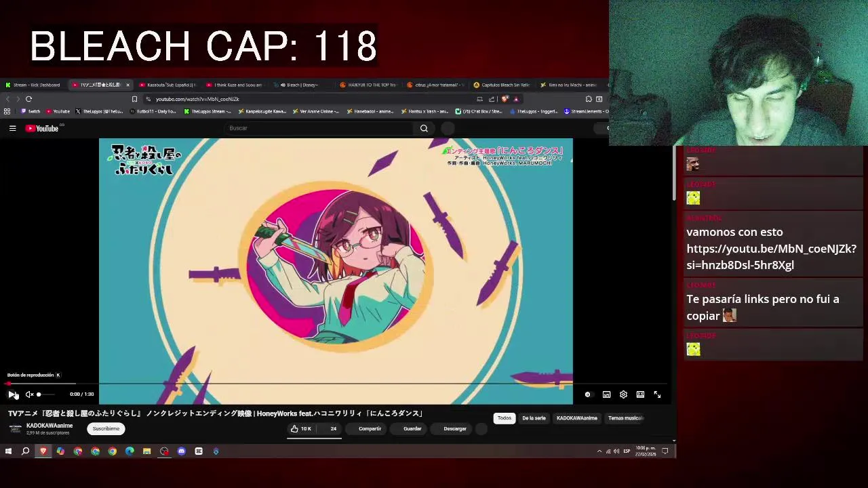The width and height of the screenshot is (868, 488).
Task: Switch to Capitulos Bleach Sin Relleno tab
Action: (x=501, y=85)
